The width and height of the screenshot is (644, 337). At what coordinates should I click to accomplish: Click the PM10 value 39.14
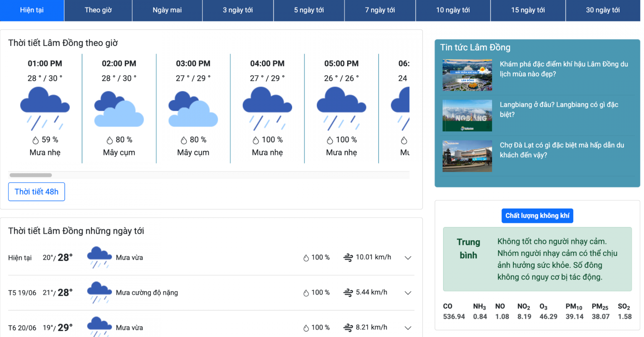click(575, 317)
